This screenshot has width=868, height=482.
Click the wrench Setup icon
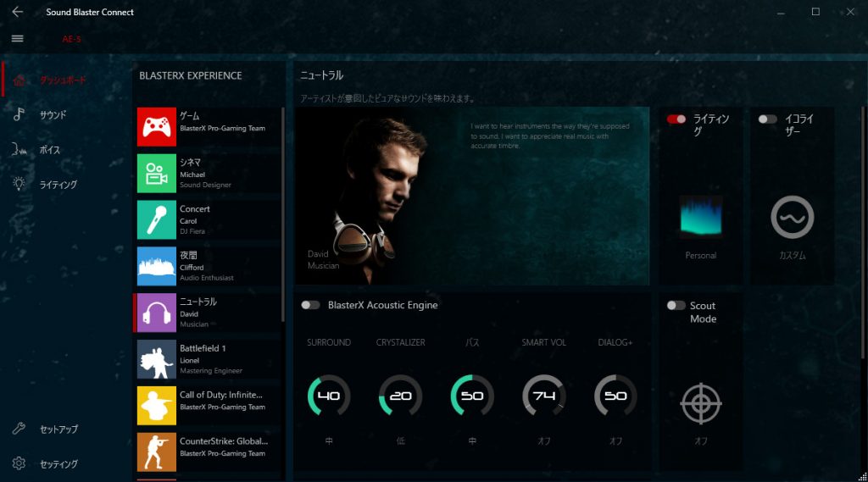pos(19,429)
